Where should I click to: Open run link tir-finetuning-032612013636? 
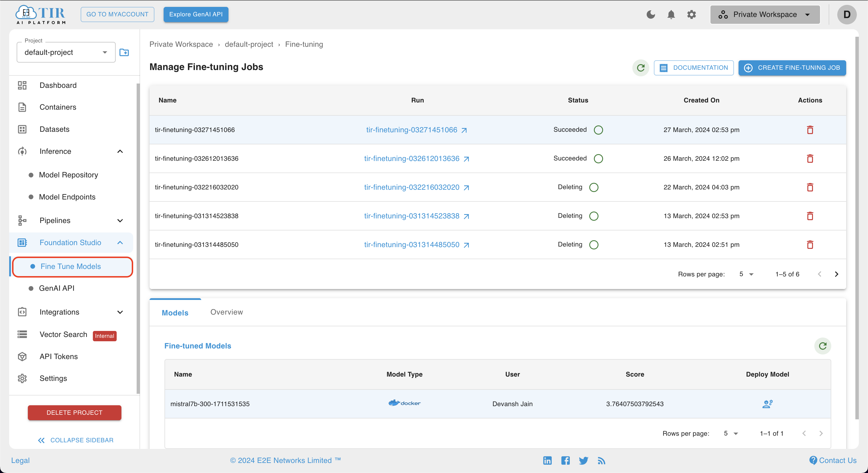416,158
